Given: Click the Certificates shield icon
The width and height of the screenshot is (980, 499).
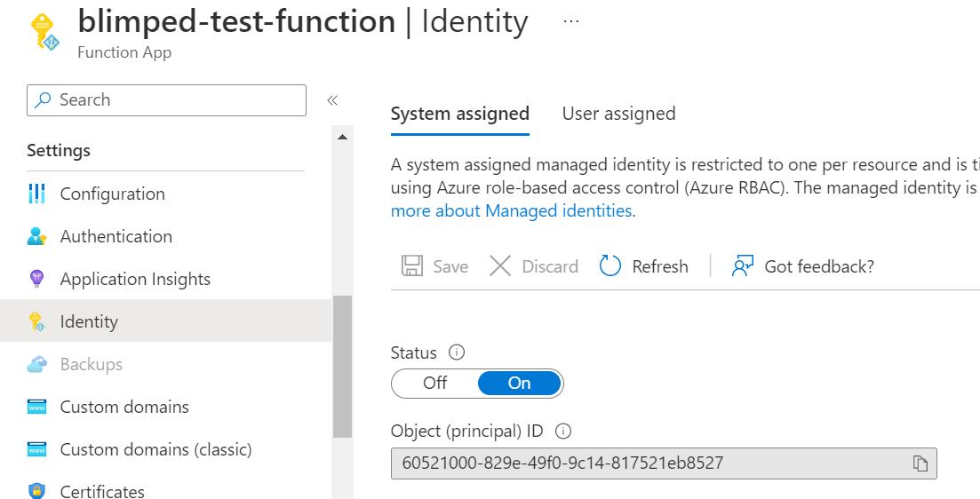Looking at the screenshot, I should pos(37,490).
